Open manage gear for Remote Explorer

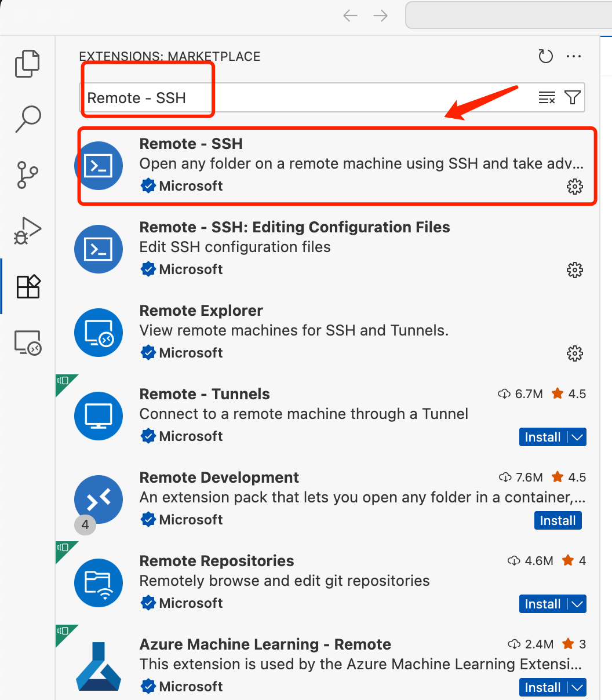tap(574, 353)
